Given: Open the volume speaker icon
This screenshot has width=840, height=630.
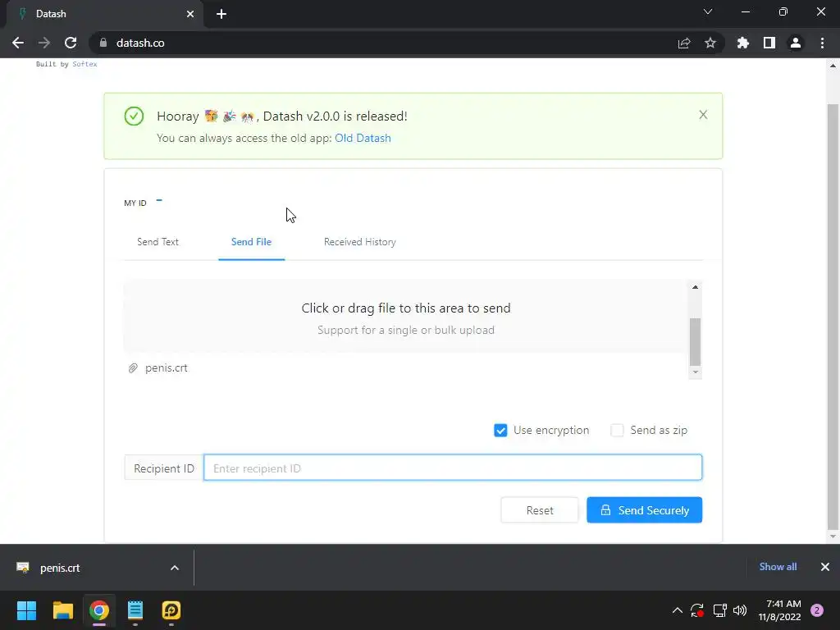Looking at the screenshot, I should [740, 610].
